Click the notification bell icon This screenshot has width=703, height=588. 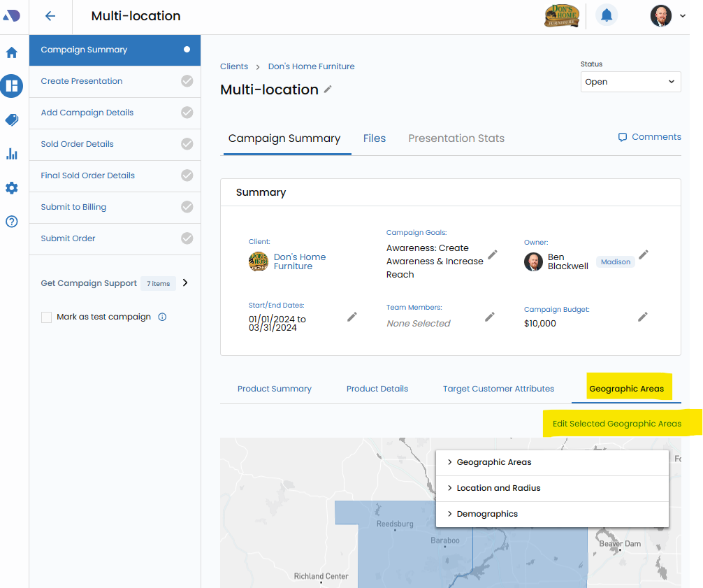pos(607,15)
